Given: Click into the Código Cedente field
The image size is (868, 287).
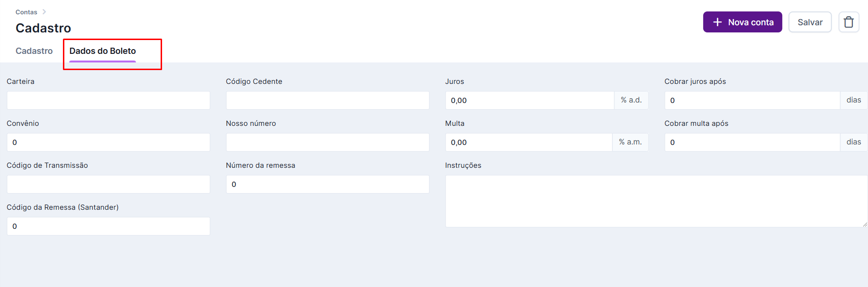Looking at the screenshot, I should click(327, 101).
